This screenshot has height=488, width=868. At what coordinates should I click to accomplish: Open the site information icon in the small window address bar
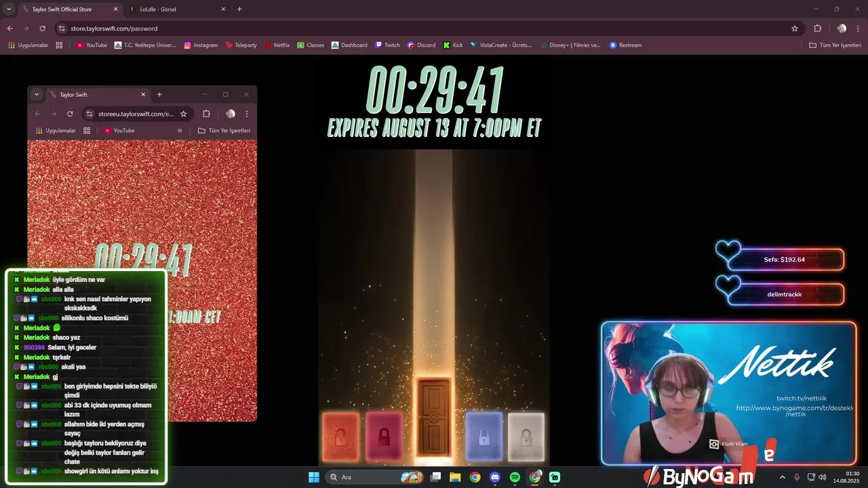90,114
